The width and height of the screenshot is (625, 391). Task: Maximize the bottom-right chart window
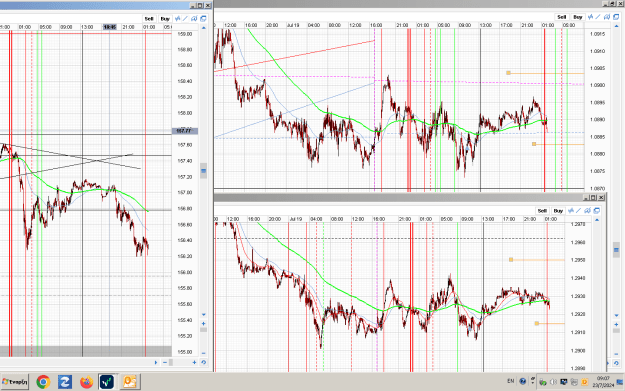(594, 197)
